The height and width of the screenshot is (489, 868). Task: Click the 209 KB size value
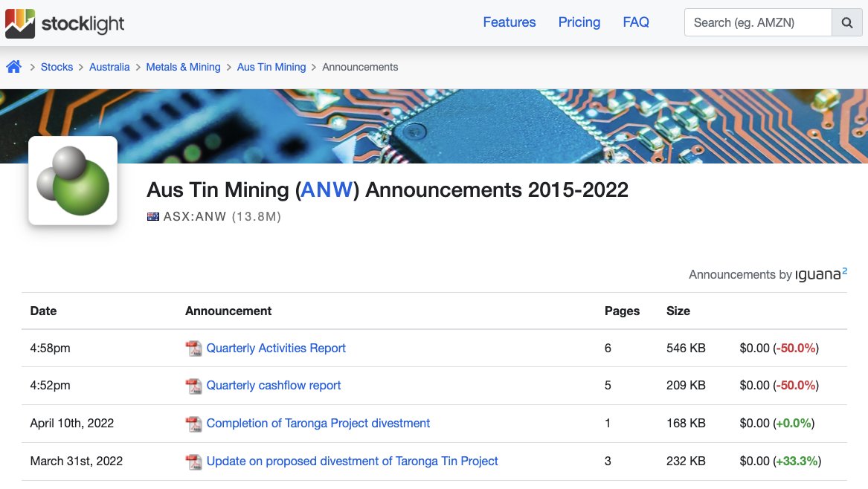(x=686, y=385)
